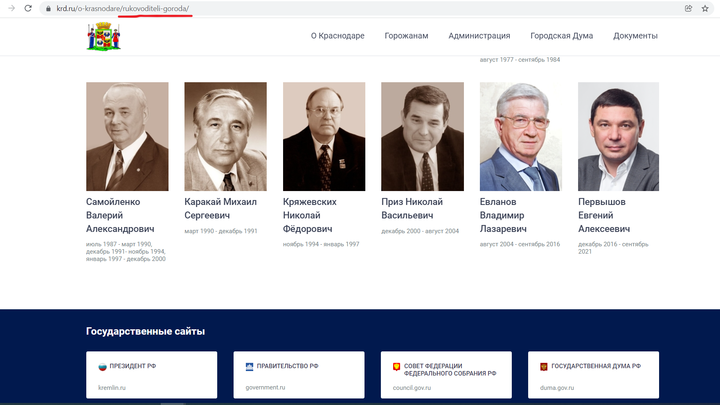
Task: Click the dates 'август 1977 - сентябрь 1984'
Action: click(520, 60)
